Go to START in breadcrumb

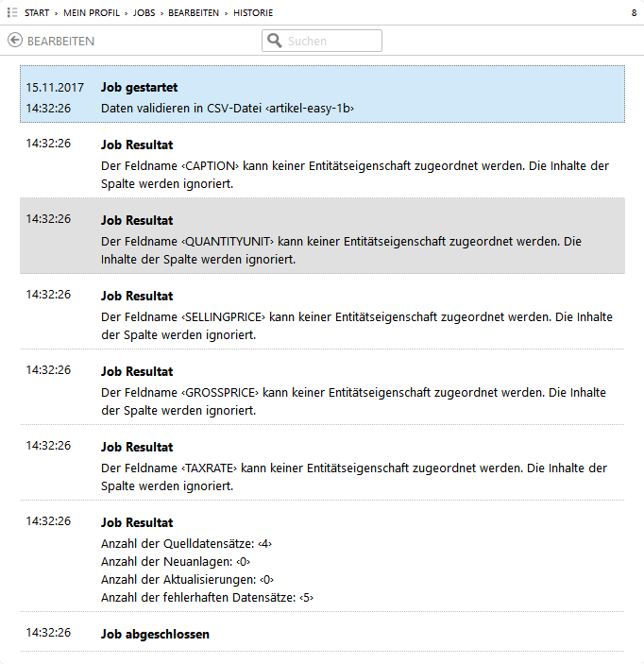[37, 13]
